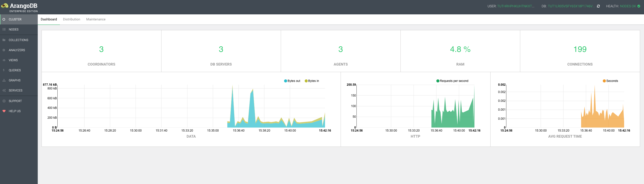Click the NODES OK health status link
Screen dimensions: 644x184
click(x=628, y=6)
